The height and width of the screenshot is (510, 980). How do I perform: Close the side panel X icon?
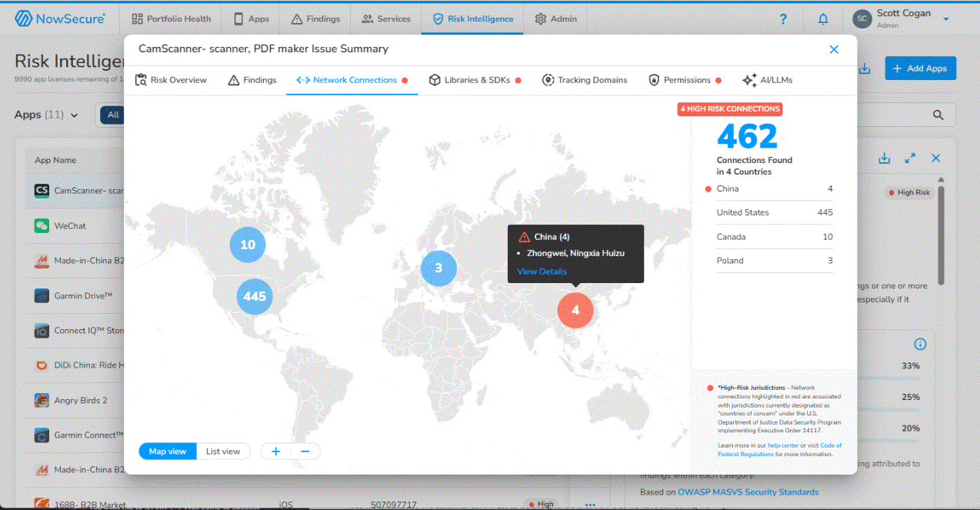(x=936, y=158)
